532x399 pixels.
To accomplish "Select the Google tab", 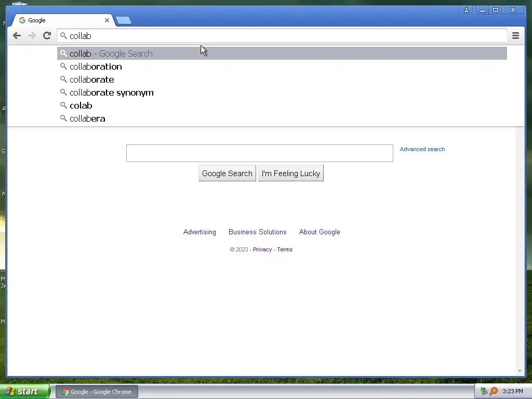I will [x=63, y=20].
